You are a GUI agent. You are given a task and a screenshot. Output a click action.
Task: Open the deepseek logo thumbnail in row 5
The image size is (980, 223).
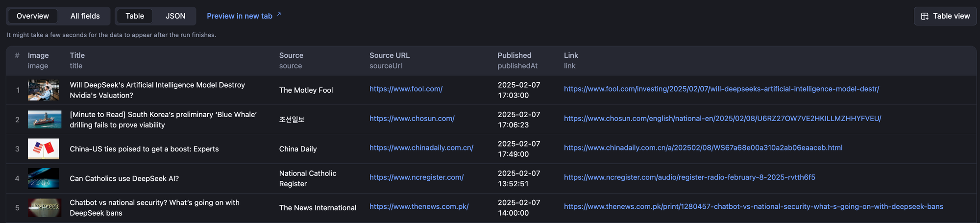[x=45, y=208]
